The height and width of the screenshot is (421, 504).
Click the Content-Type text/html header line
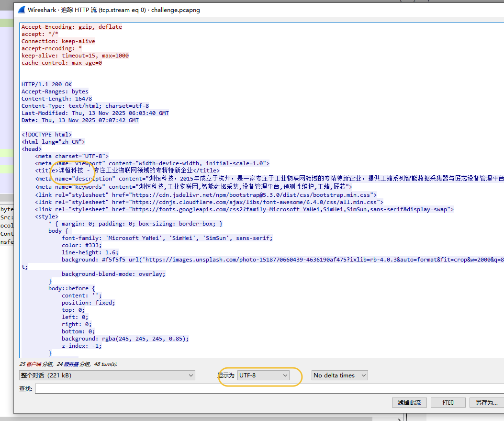pos(85,106)
